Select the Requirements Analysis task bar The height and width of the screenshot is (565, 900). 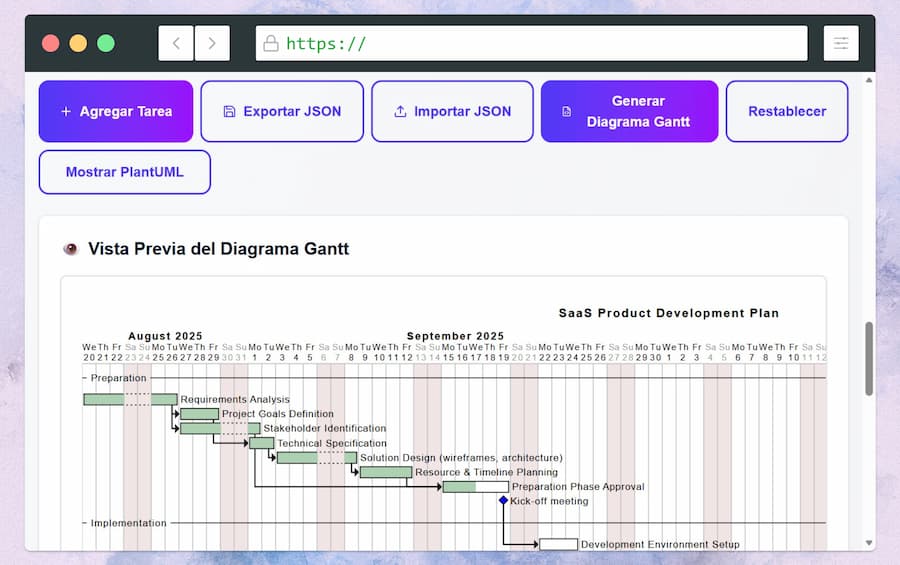click(130, 400)
